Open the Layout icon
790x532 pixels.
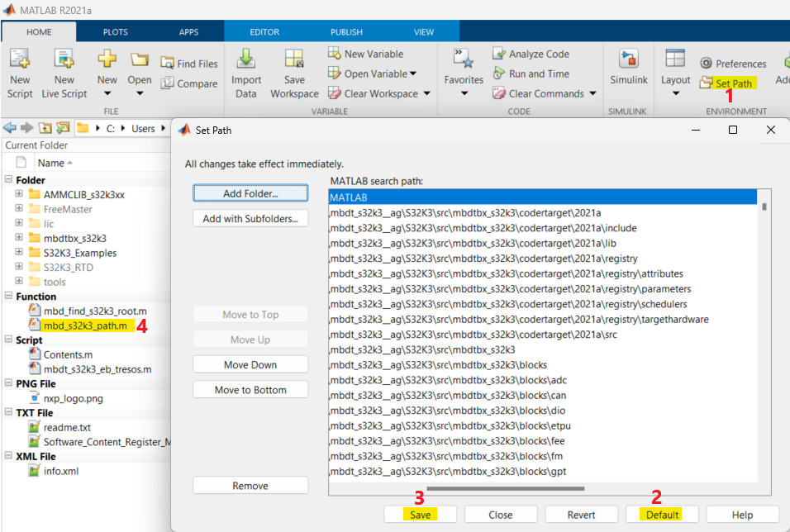pos(675,59)
